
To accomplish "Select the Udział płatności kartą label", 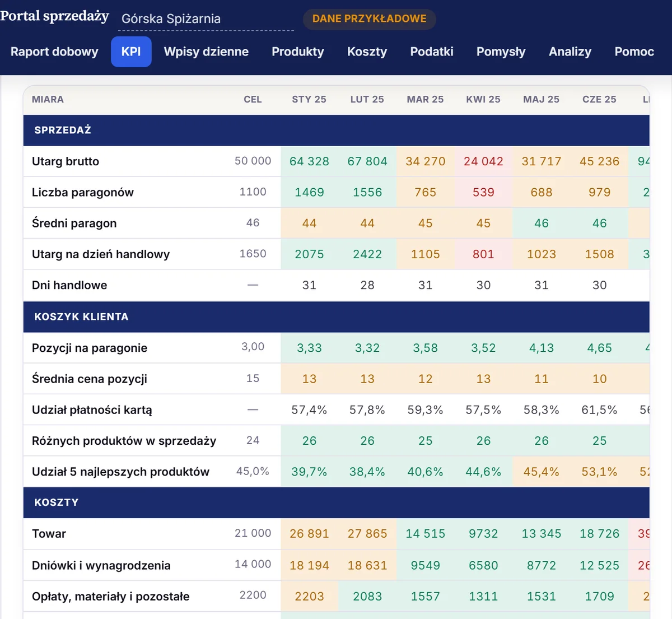I will pos(92,410).
